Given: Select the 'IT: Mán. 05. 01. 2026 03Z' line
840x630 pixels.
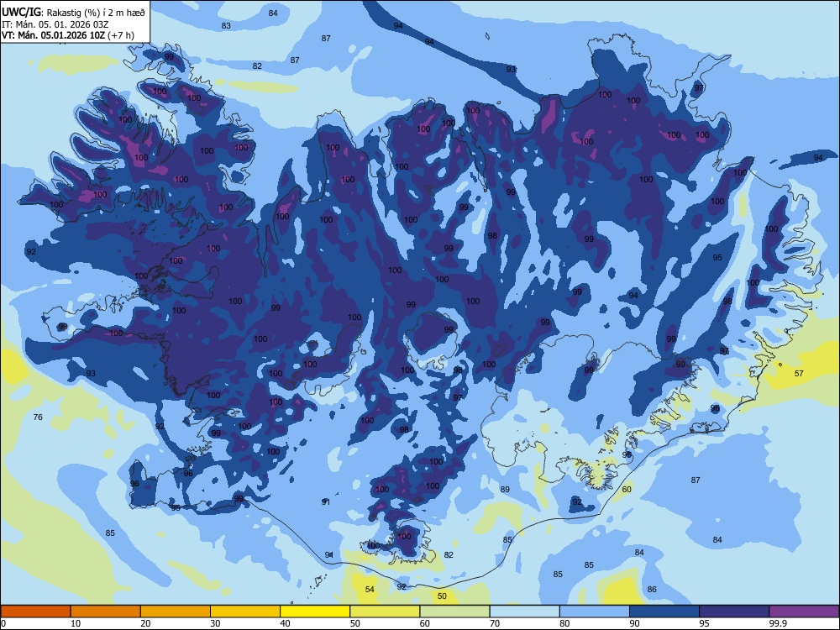Looking at the screenshot, I should pos(55,24).
